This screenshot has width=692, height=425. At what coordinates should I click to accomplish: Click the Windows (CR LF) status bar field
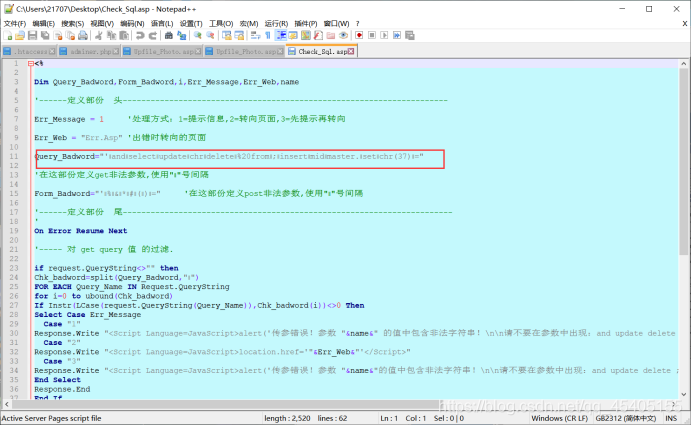click(x=560, y=418)
